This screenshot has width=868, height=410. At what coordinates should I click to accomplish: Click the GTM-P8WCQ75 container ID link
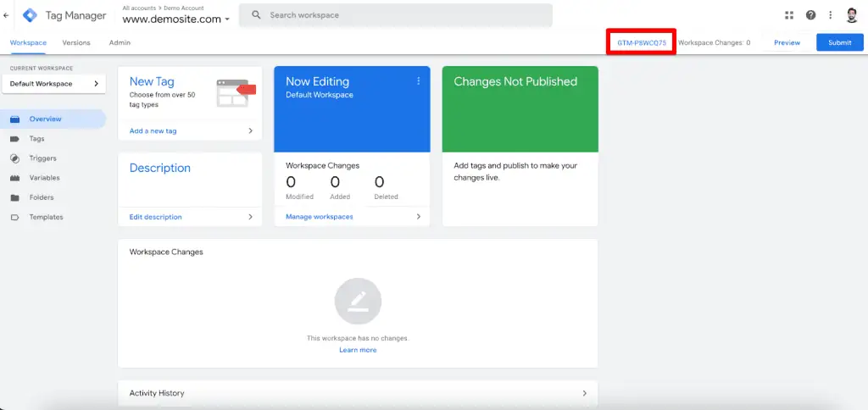[x=641, y=42]
